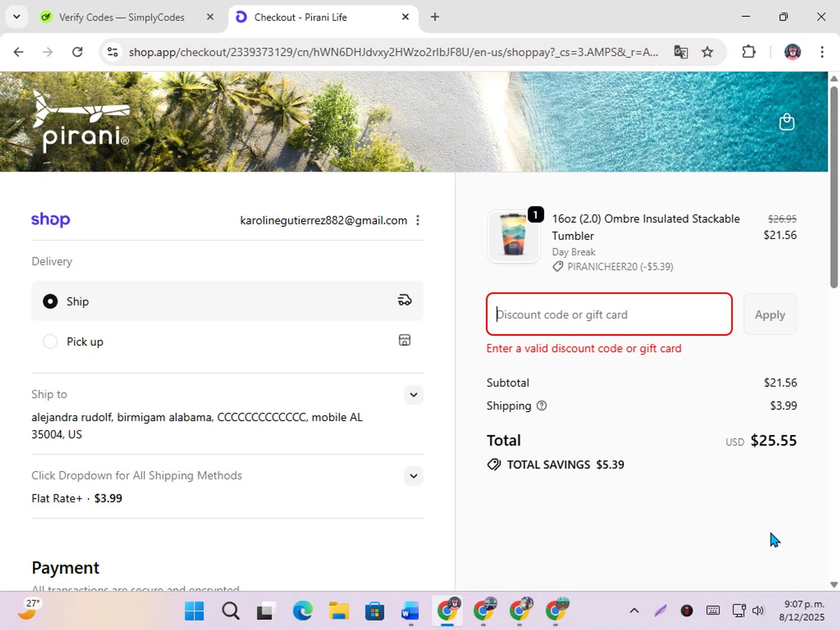Switch to the Verify Codes — SimplyCodes tab
840x630 pixels.
click(121, 17)
